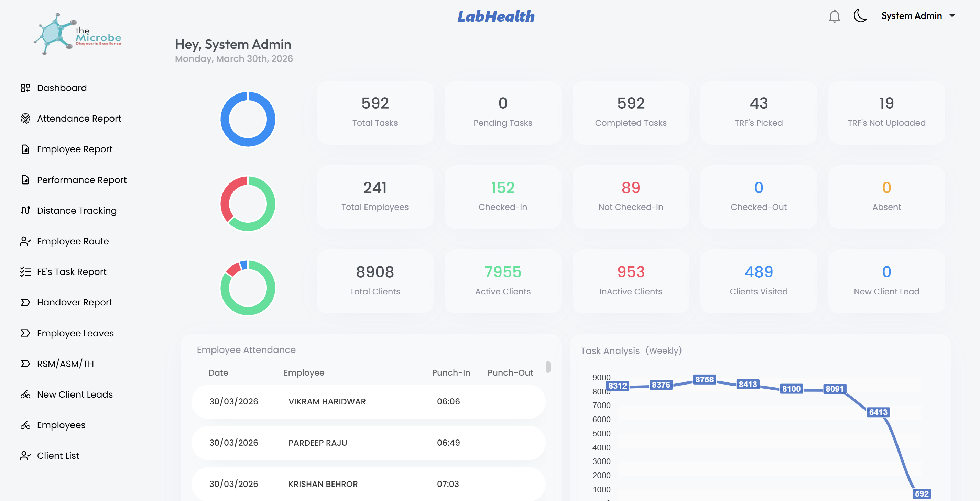Click the Pending Tasks stat card
The image size is (980, 501).
(503, 112)
